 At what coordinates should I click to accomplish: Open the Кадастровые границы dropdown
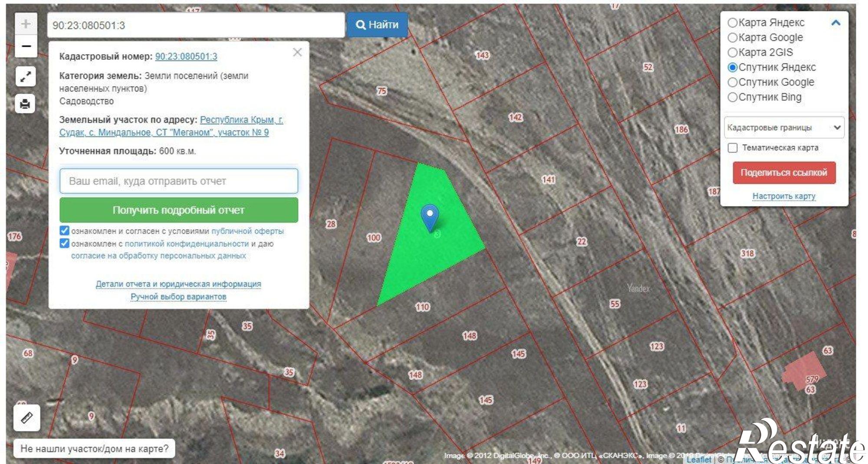(784, 127)
